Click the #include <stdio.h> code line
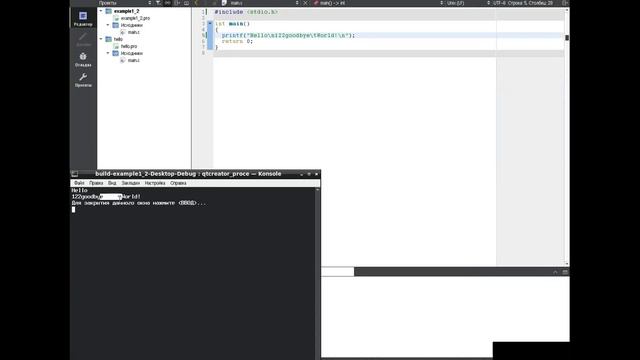 (x=246, y=12)
